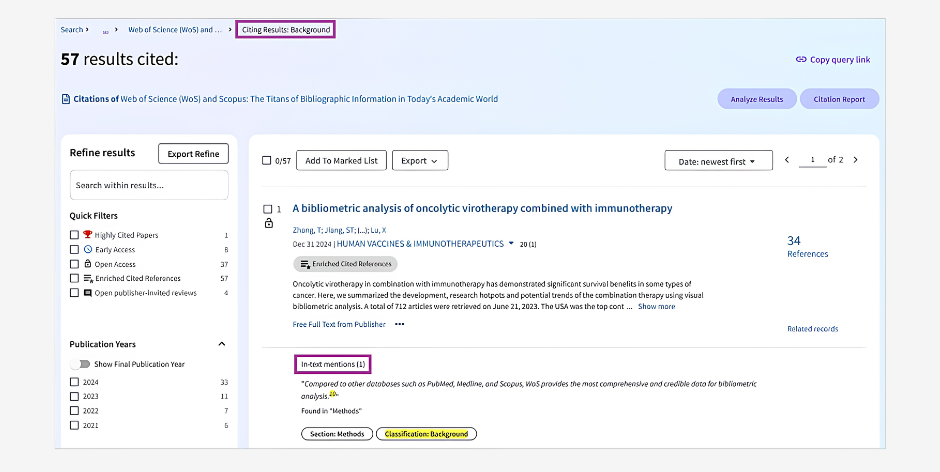Open the three-dot more options menu
Screen dimensions: 940x472
click(x=399, y=324)
